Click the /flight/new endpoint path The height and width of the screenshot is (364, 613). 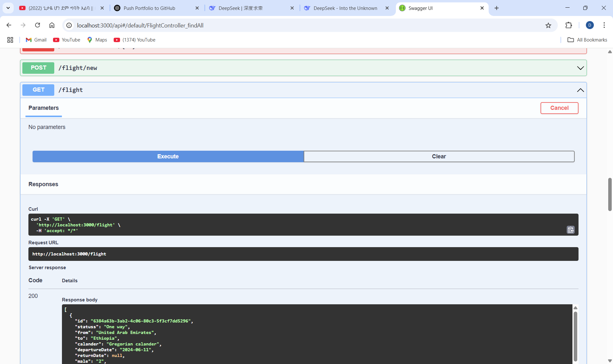(x=78, y=68)
